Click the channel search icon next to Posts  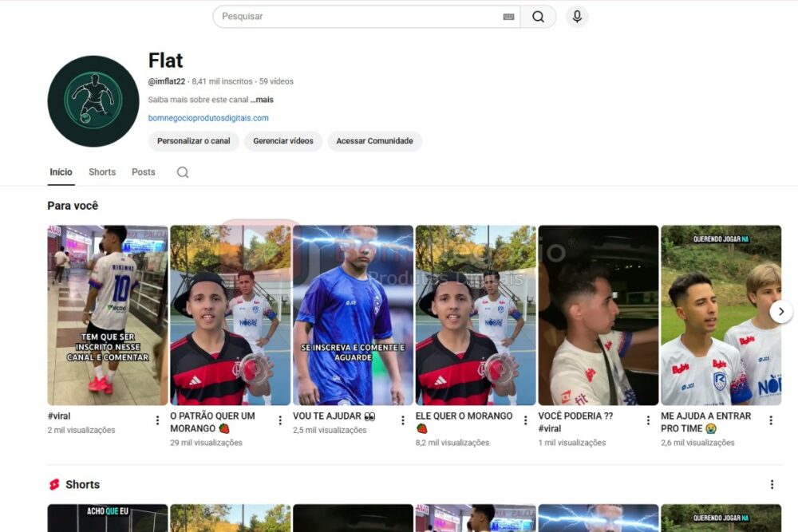pos(182,171)
